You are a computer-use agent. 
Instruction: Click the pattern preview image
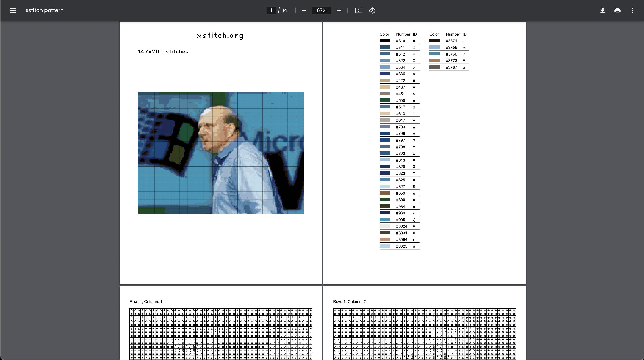coord(221,153)
